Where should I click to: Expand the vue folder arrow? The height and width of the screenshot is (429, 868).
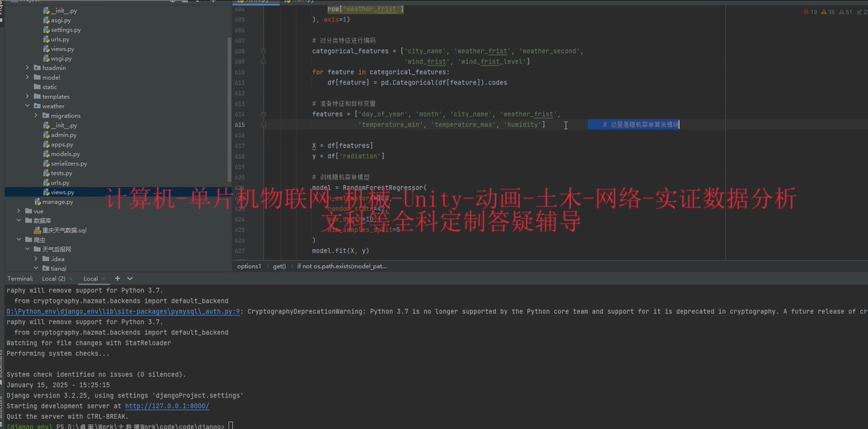pyautogui.click(x=19, y=211)
